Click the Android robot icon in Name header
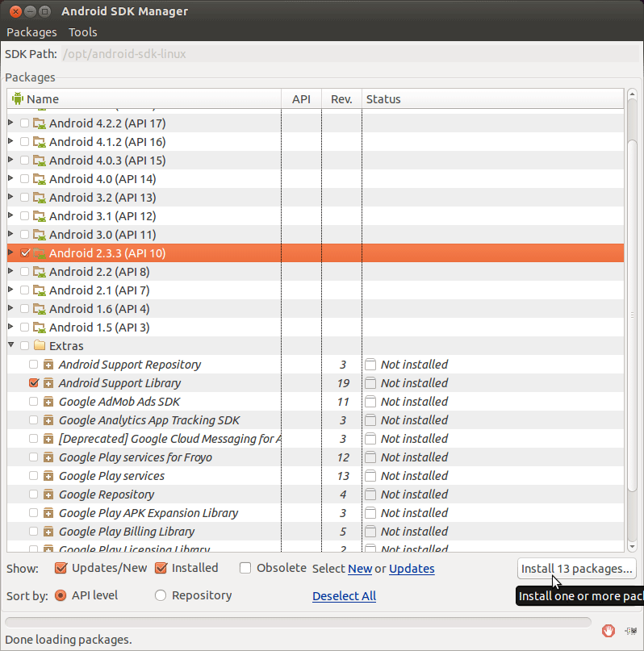This screenshot has width=644, height=651. click(x=18, y=98)
